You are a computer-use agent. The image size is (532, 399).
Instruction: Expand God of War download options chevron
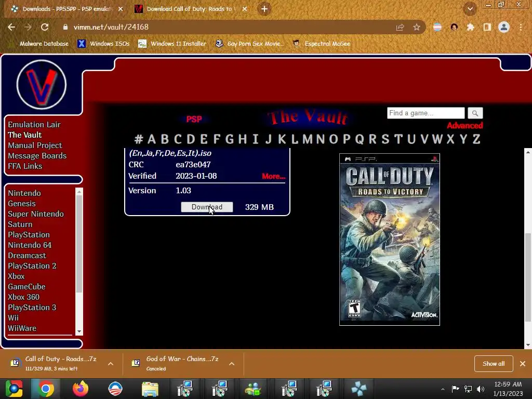(232, 364)
